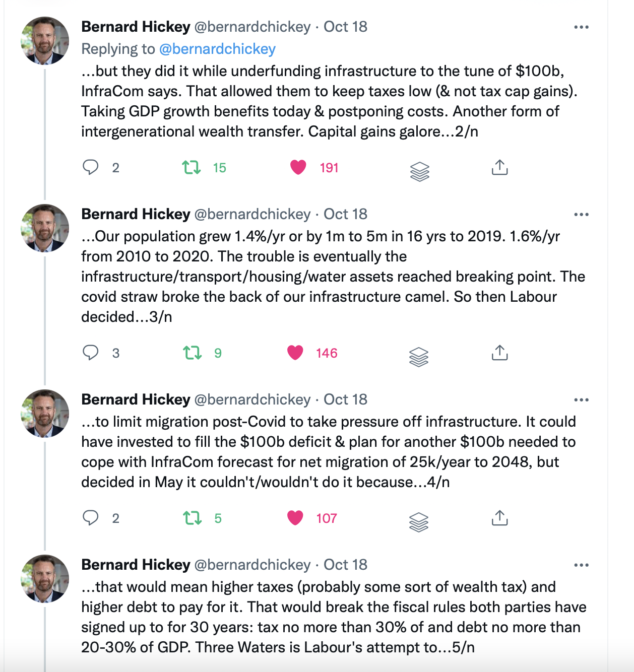Open the @bernardchickey reply mention link
This screenshot has height=672, width=634.
pos(217,49)
